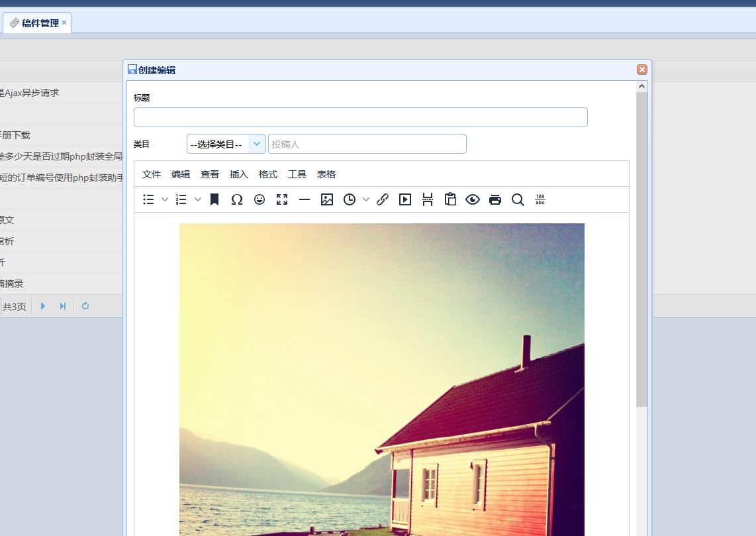
Task: Open the 编辑 editor menu
Action: tap(181, 175)
